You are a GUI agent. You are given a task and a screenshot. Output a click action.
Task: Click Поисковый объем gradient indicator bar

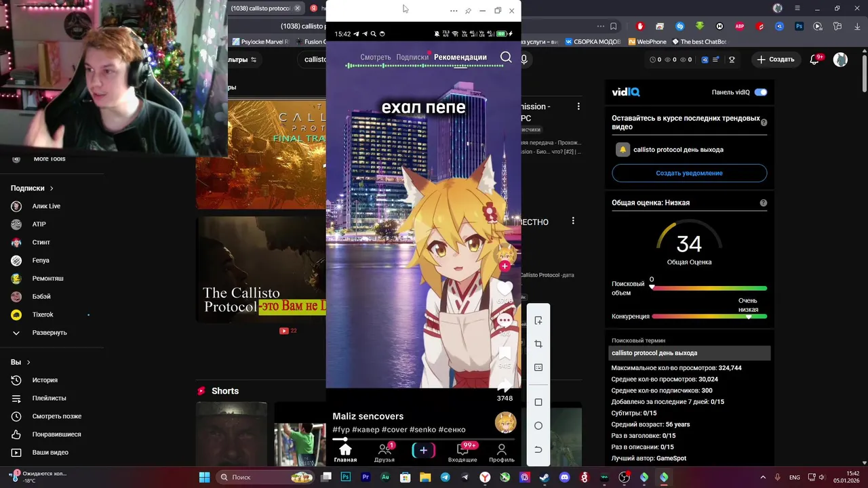709,288
